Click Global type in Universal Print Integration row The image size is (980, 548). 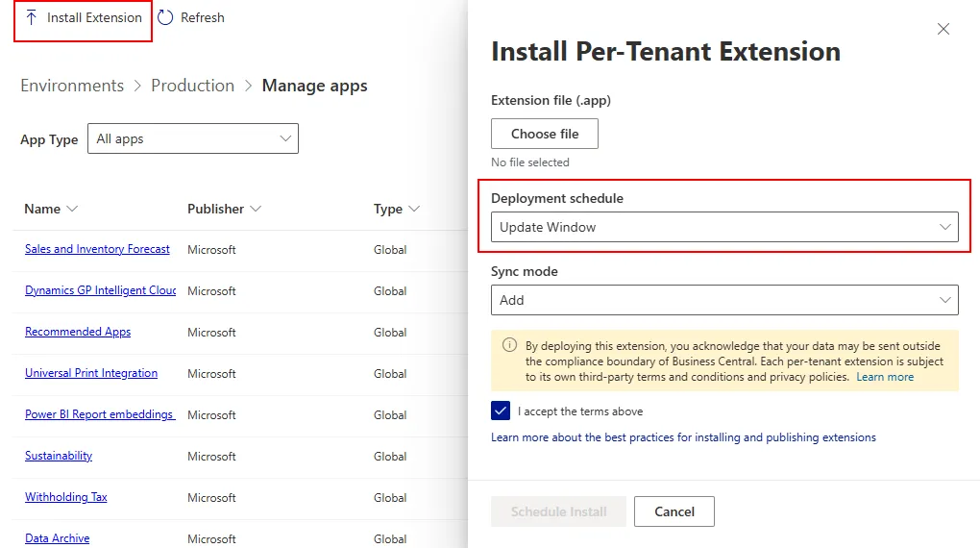(390, 373)
